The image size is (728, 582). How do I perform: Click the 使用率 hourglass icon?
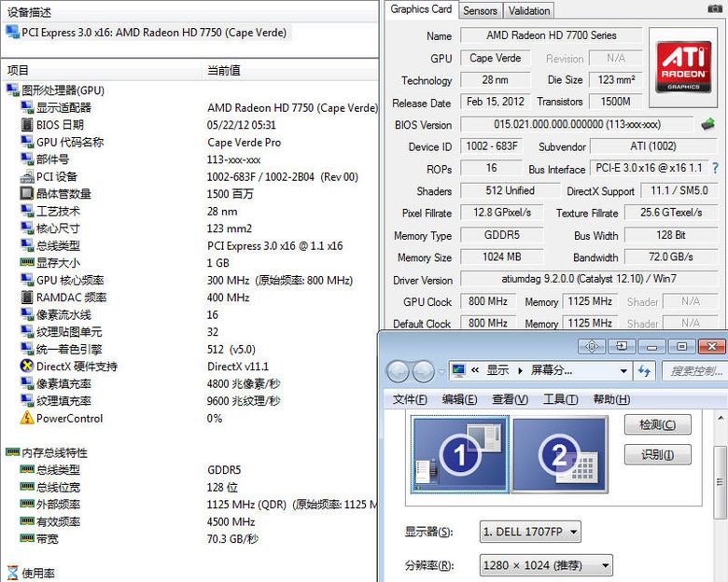point(12,573)
